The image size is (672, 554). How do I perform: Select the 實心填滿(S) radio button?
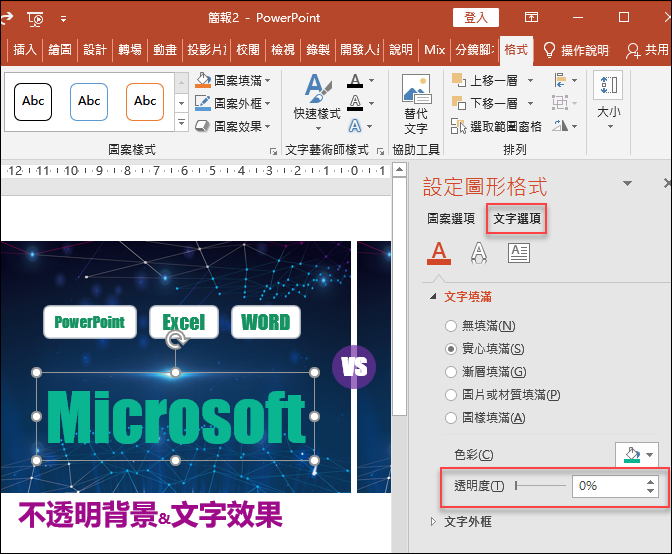[x=450, y=349]
